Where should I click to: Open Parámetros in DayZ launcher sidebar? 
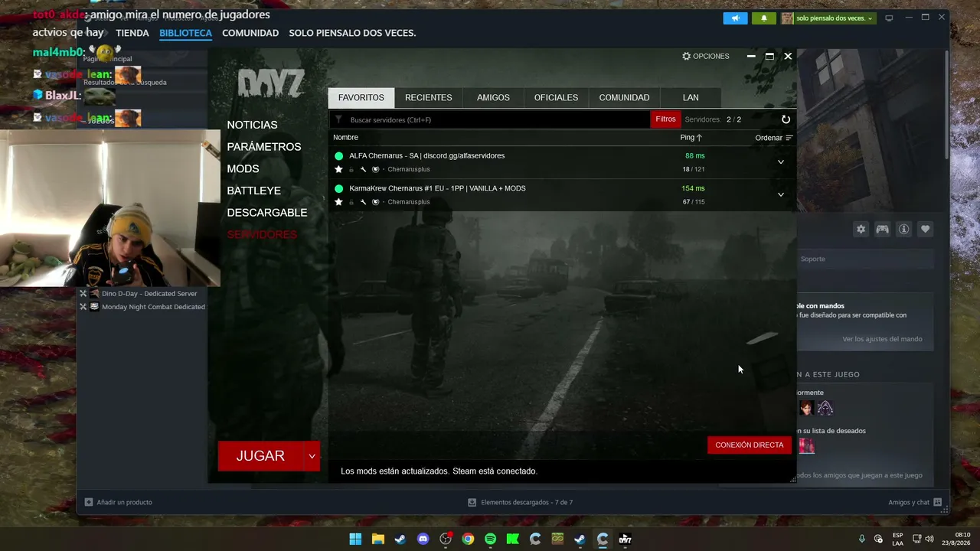tap(264, 147)
